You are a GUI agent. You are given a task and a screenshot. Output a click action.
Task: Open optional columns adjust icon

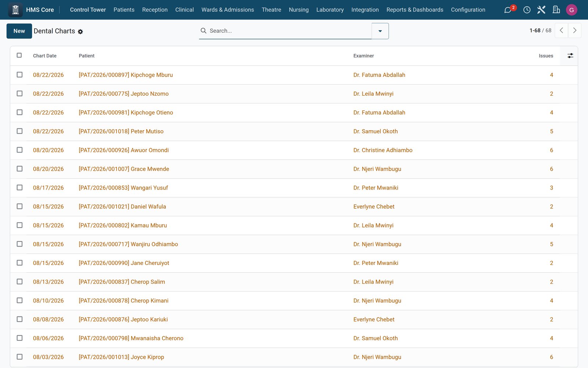[x=570, y=56]
